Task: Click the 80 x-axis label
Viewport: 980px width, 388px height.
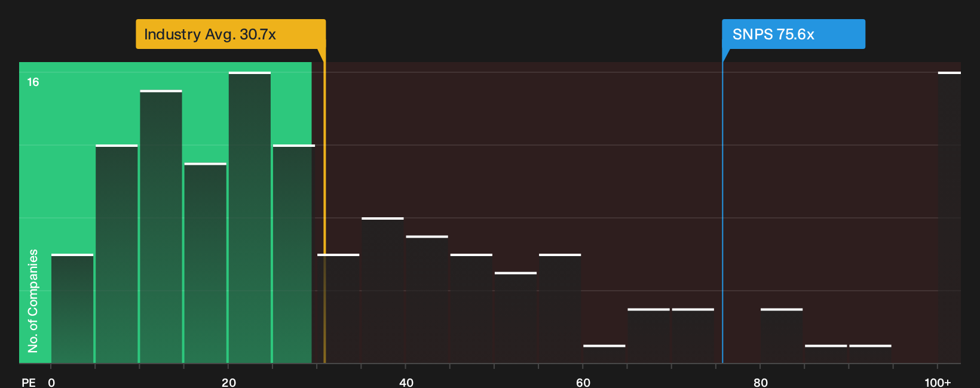Action: pyautogui.click(x=761, y=382)
